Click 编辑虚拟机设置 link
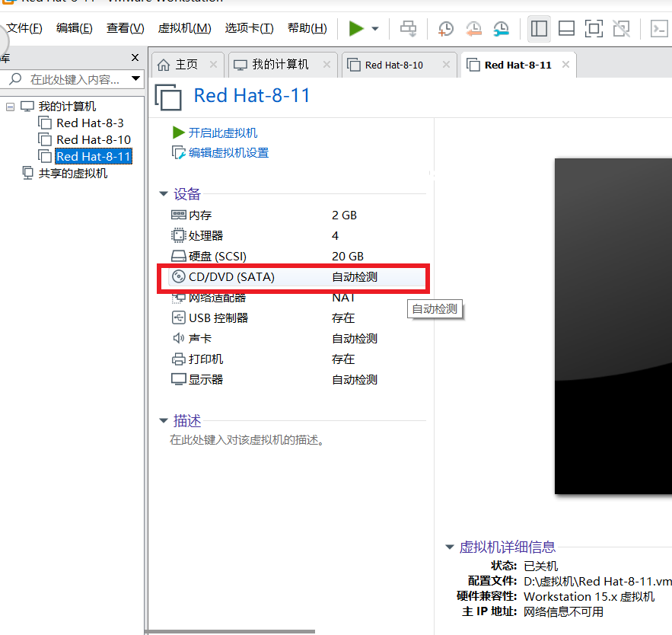 tap(228, 152)
